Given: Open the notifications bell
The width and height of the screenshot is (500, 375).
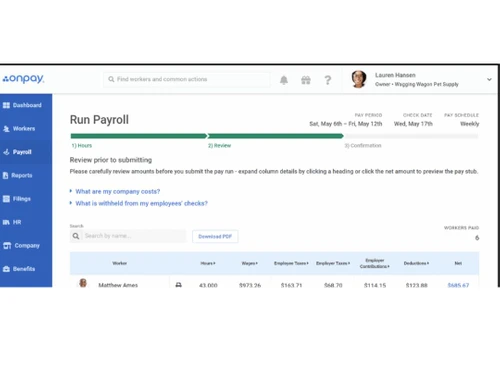Looking at the screenshot, I should [284, 80].
